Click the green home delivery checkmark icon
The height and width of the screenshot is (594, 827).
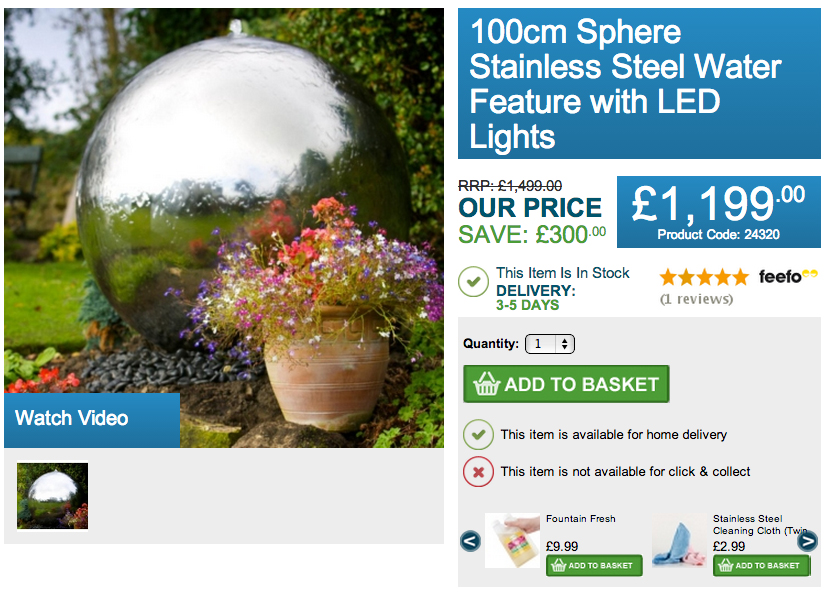pyautogui.click(x=478, y=435)
